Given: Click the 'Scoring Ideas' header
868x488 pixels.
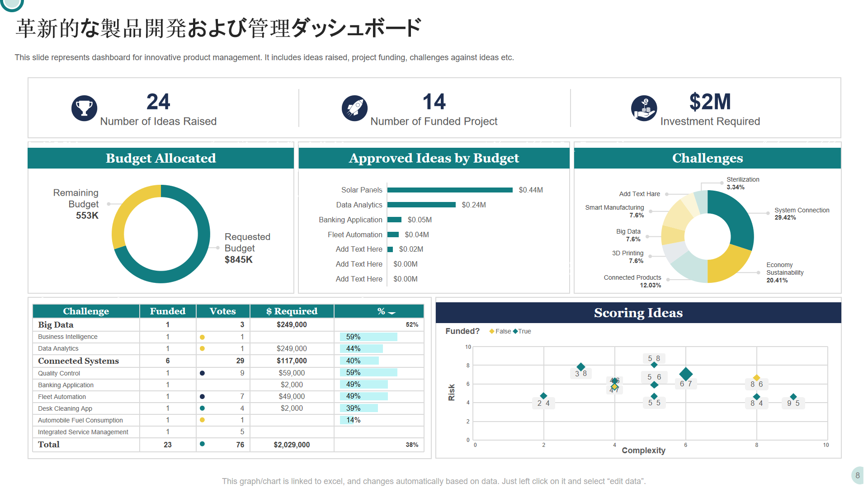Looking at the screenshot, I should coord(638,313).
